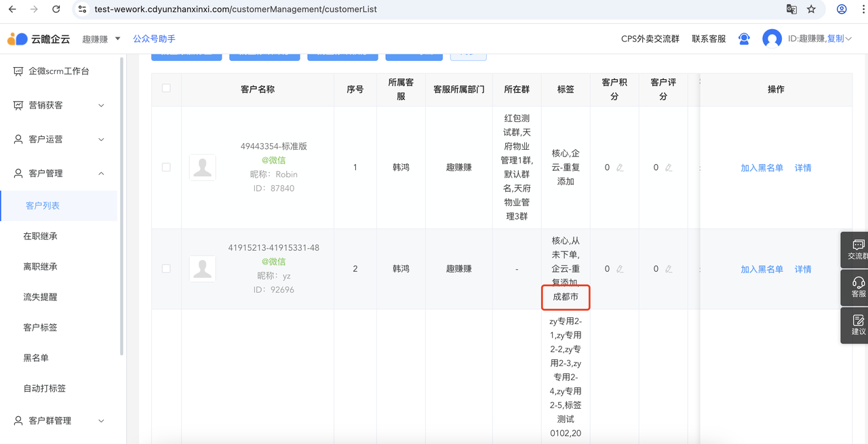Reload the page with browser refresh icon
The image size is (868, 444).
pyautogui.click(x=56, y=9)
